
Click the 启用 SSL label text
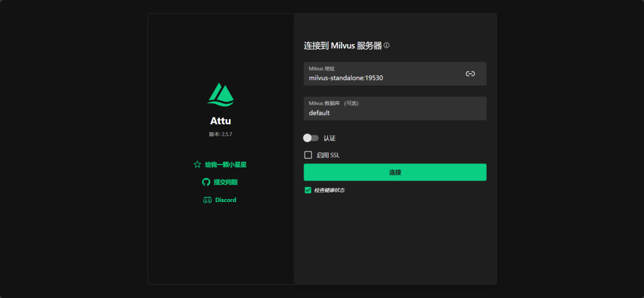pyautogui.click(x=328, y=155)
